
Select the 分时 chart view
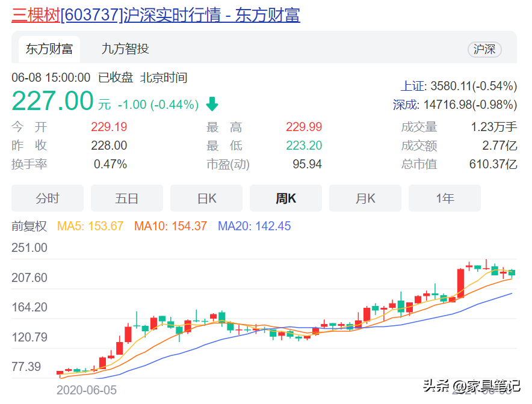click(x=48, y=198)
